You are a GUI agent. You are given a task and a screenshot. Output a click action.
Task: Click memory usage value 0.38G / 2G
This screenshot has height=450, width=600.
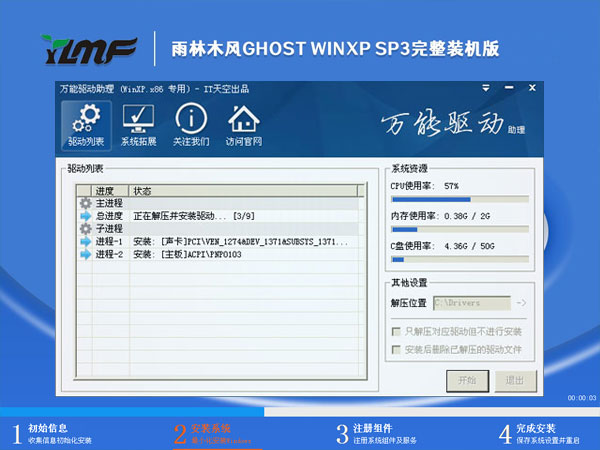pyautogui.click(x=467, y=216)
